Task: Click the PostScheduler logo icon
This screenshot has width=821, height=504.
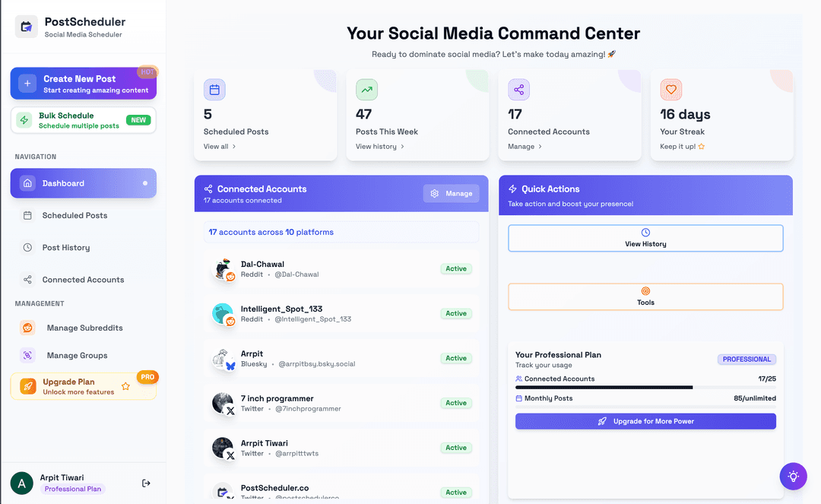Action: (27, 27)
